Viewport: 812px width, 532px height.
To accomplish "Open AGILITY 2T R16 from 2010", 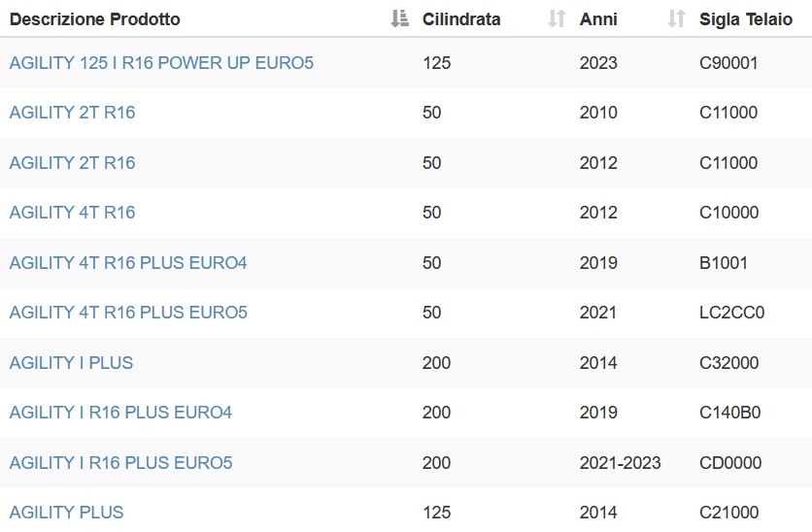I will (x=72, y=113).
